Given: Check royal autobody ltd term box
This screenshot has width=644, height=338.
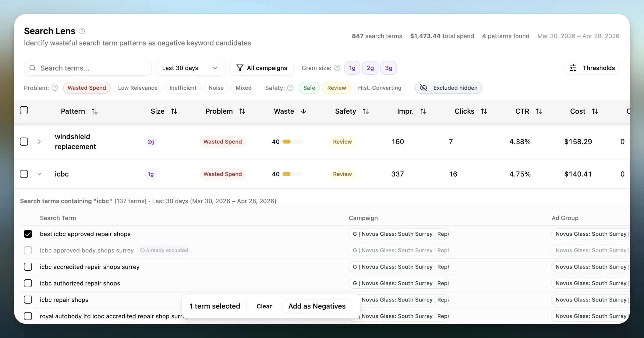Looking at the screenshot, I should click(x=28, y=316).
